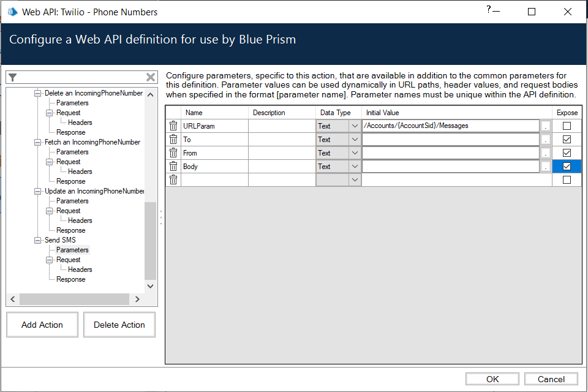This screenshot has height=392, width=588.
Task: Click trash icon for the To parameter
Action: pos(173,140)
